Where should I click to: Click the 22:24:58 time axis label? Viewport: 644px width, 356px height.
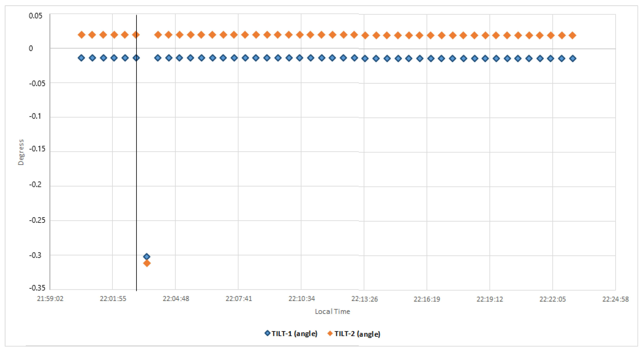pos(615,299)
